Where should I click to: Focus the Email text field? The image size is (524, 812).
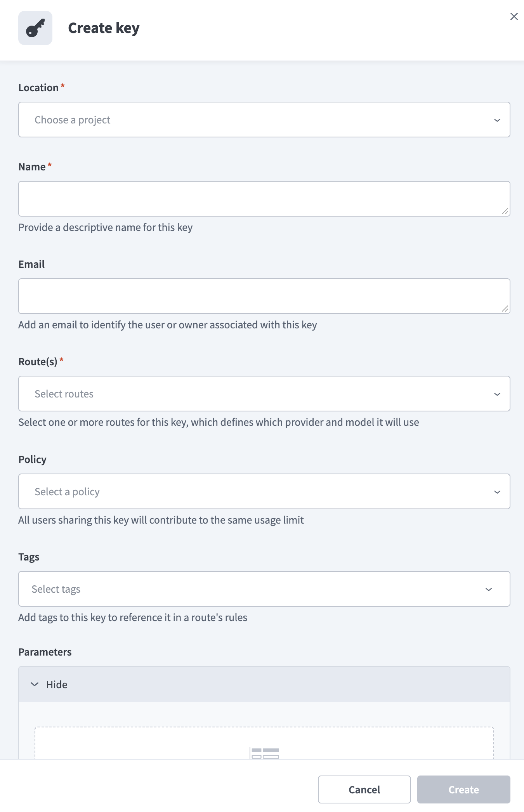click(264, 296)
